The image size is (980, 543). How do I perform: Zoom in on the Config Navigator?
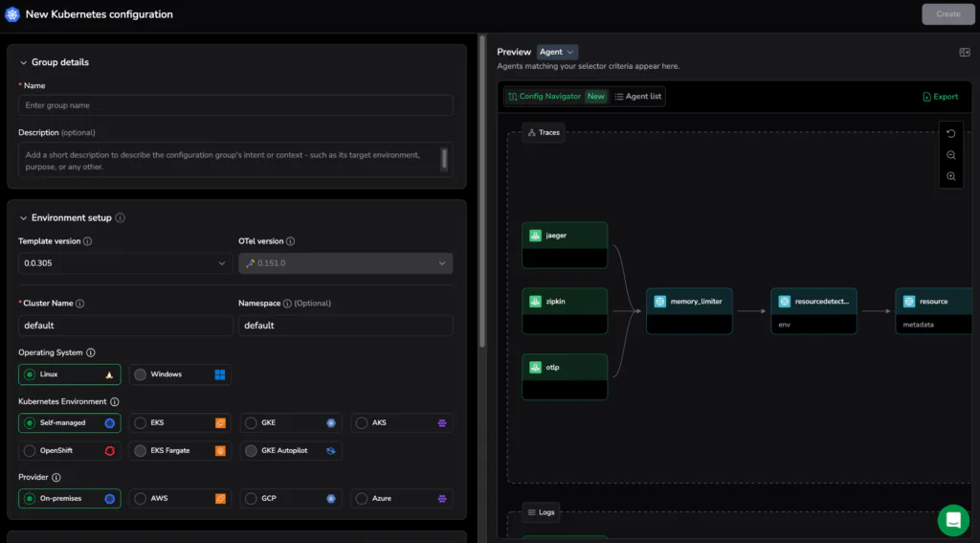tap(950, 176)
